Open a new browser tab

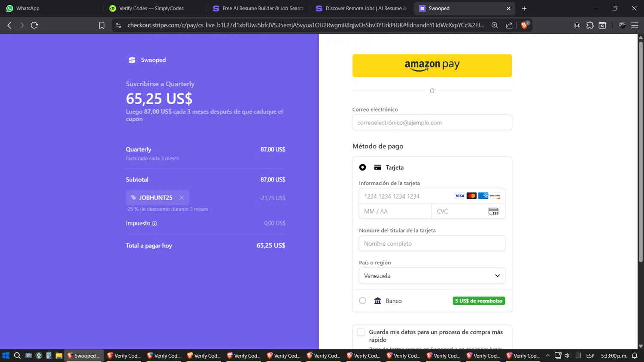[x=524, y=8]
